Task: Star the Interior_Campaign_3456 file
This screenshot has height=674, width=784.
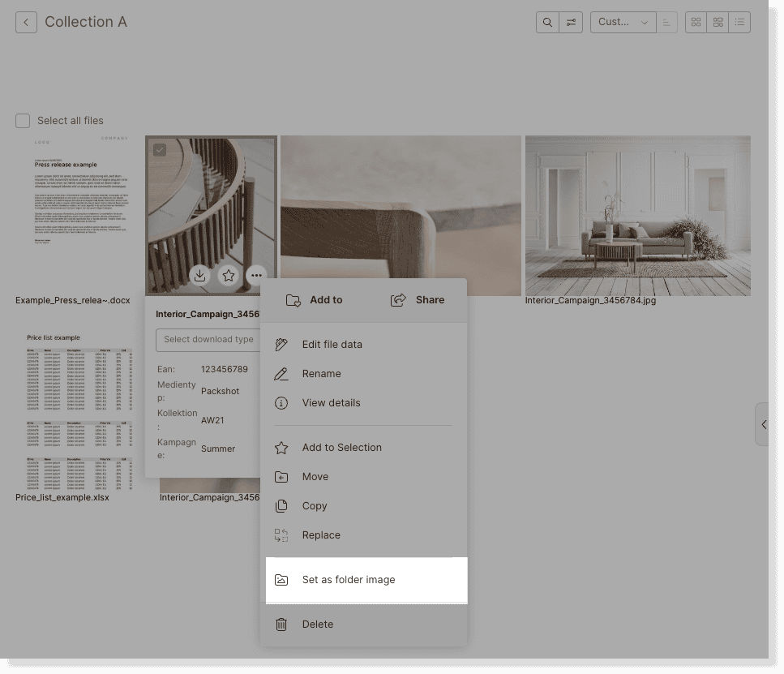Action: [x=228, y=276]
